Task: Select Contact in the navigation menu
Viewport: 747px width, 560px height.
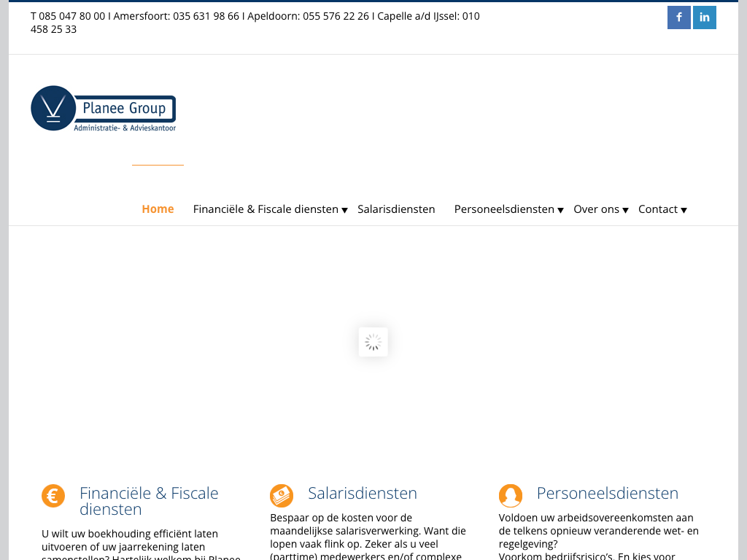Action: [657, 209]
